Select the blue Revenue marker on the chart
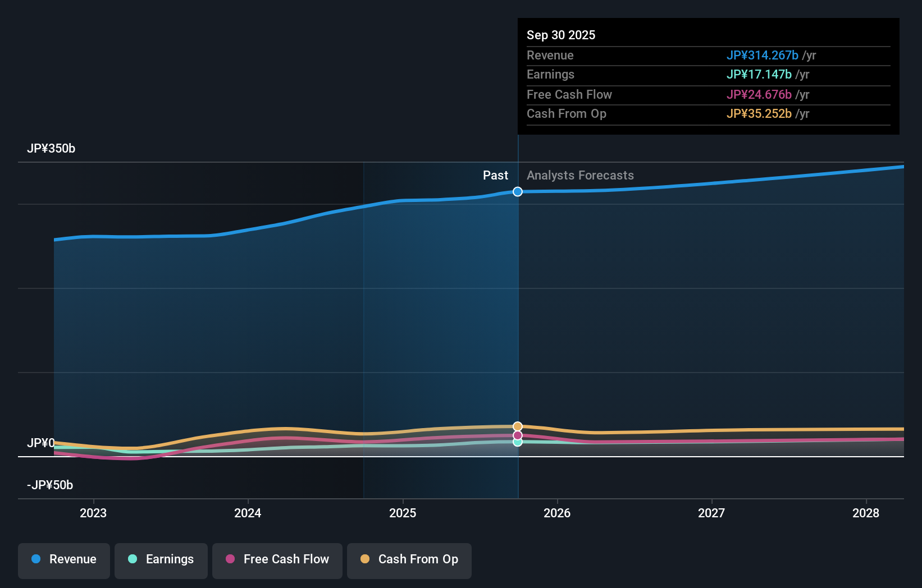 [517, 191]
